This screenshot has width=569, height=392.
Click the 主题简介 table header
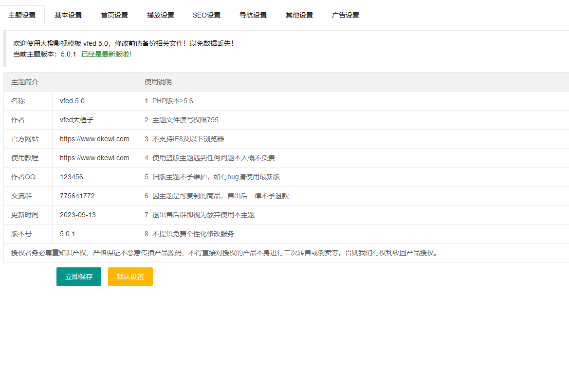click(25, 82)
